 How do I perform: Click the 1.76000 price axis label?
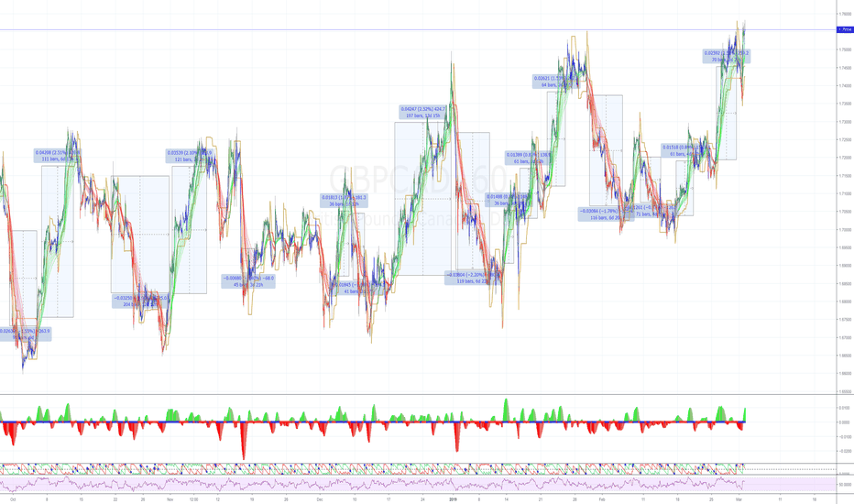coord(845,14)
